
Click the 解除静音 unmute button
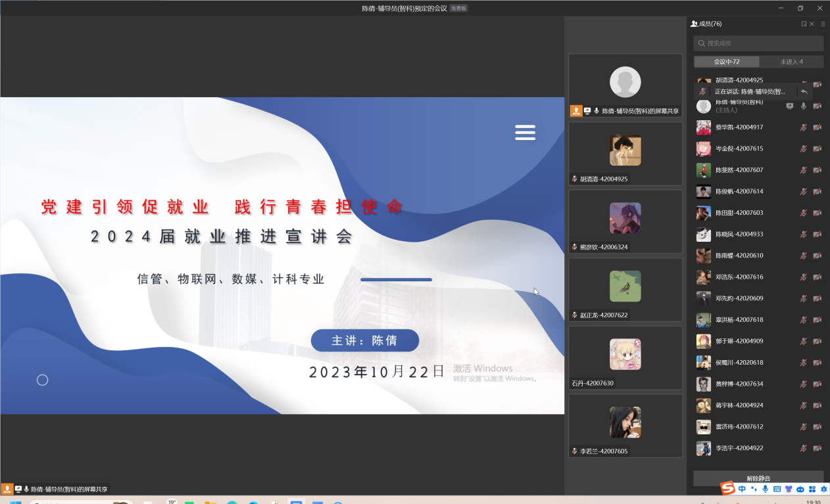[758, 478]
